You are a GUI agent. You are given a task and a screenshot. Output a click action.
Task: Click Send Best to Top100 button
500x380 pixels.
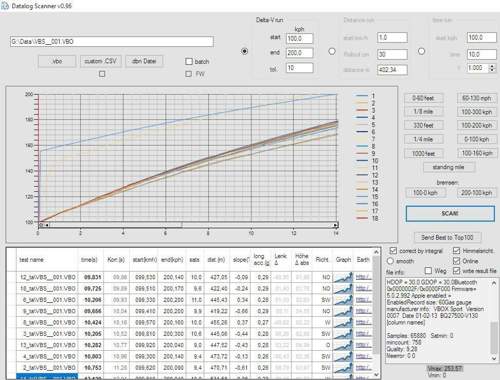click(x=447, y=237)
